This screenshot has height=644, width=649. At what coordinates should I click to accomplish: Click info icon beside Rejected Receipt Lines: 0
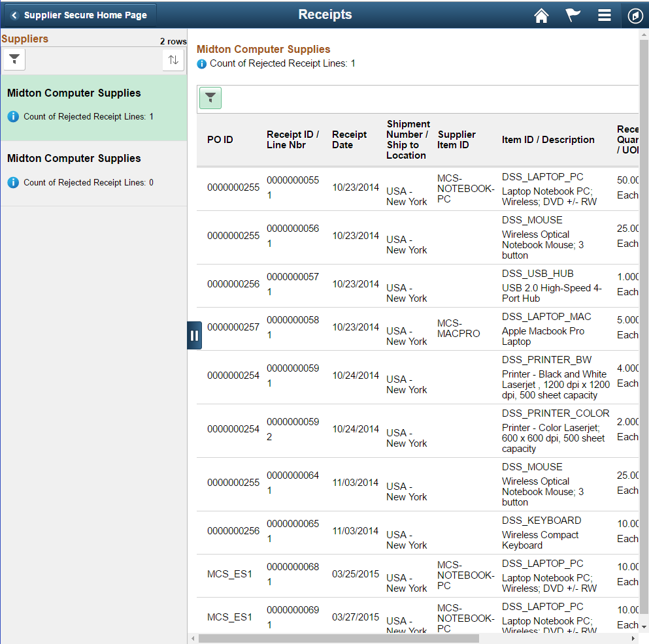coord(13,182)
